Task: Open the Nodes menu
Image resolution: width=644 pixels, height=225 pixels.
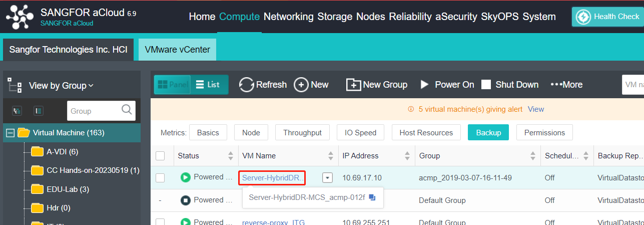Action: [x=371, y=17]
